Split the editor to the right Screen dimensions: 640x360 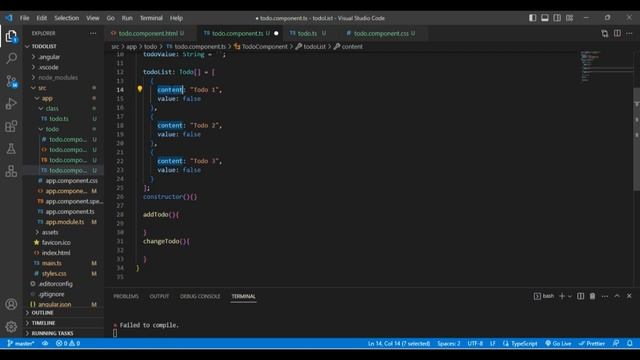(x=617, y=33)
